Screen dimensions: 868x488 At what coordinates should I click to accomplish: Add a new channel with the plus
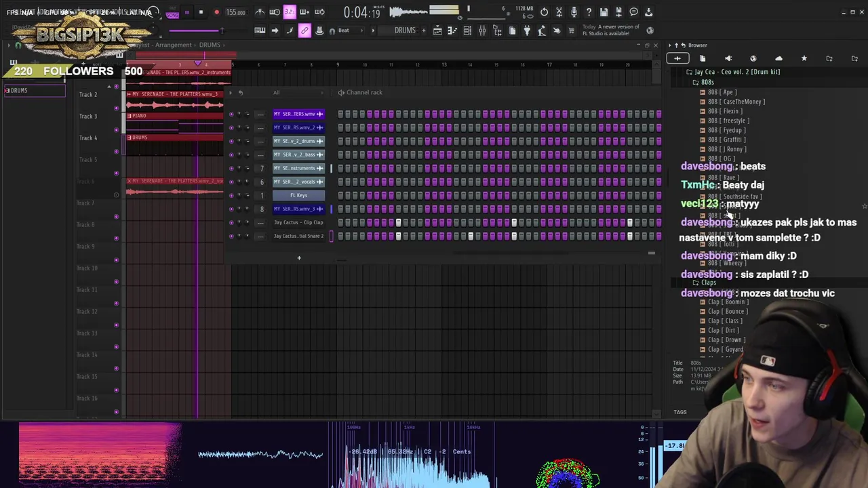click(298, 258)
